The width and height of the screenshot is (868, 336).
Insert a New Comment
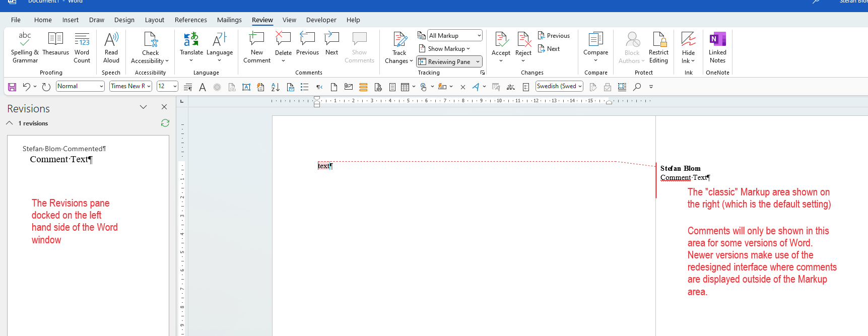coord(257,47)
